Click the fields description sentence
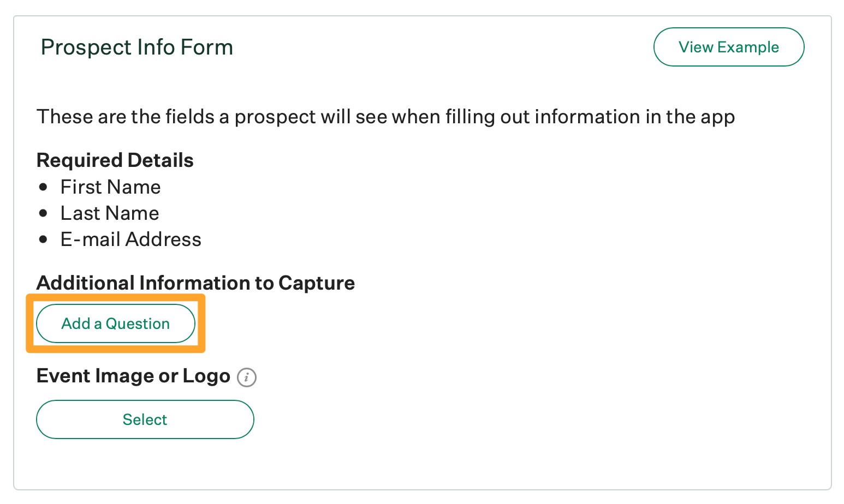 tap(385, 117)
